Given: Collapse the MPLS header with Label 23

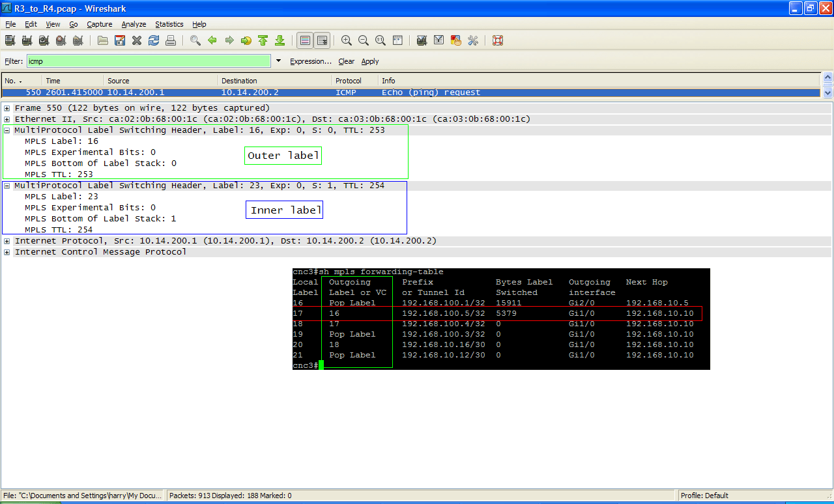Looking at the screenshot, I should pyautogui.click(x=7, y=186).
